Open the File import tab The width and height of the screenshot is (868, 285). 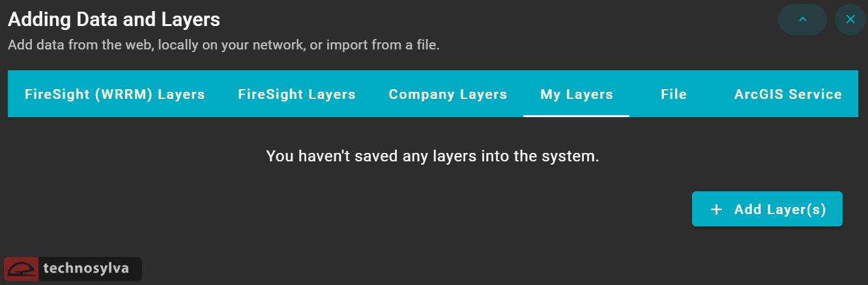[674, 94]
